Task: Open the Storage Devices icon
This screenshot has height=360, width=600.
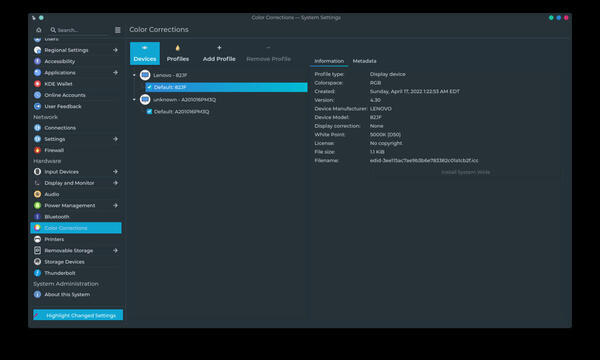Action: click(38, 262)
